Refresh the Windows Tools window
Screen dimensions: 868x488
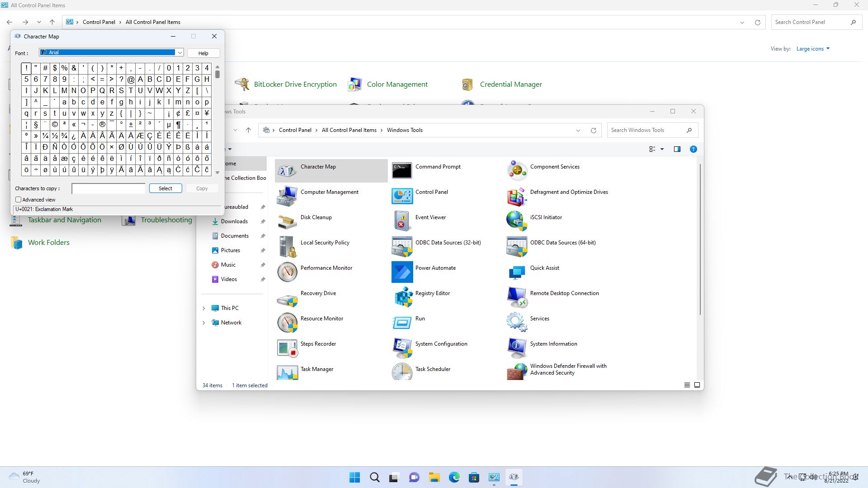(x=593, y=130)
